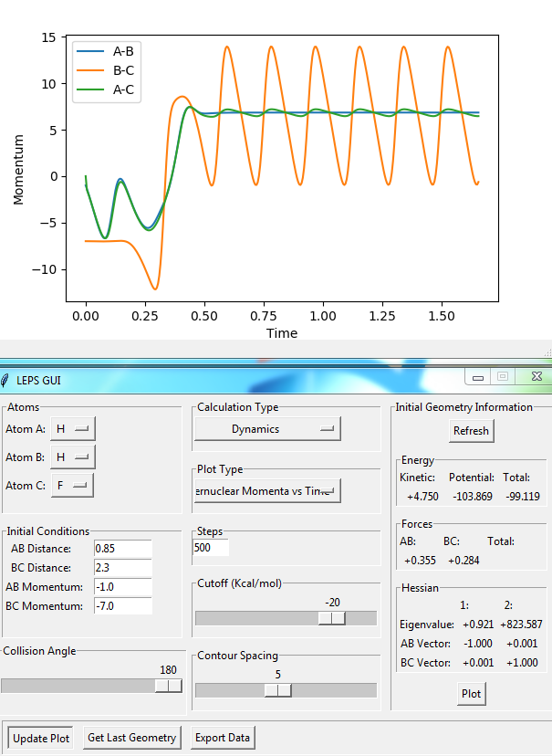Open the Atom B dropdown

(x=73, y=457)
